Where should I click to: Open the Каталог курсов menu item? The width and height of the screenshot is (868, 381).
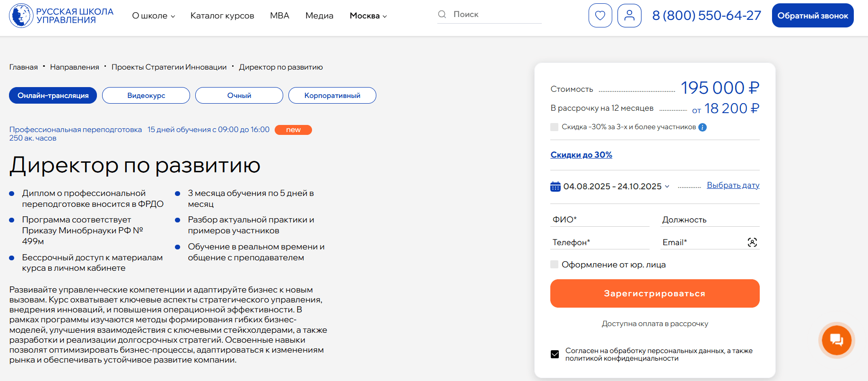point(222,16)
